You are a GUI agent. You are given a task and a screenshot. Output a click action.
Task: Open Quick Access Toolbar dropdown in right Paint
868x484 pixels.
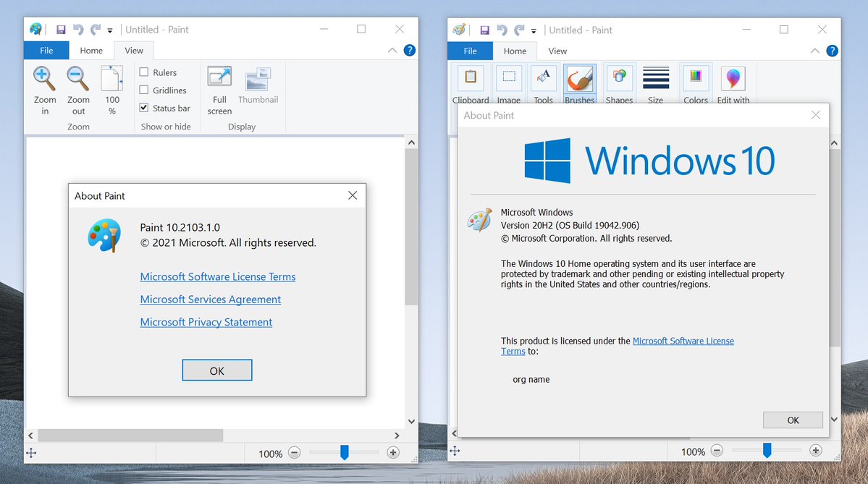[x=534, y=31]
